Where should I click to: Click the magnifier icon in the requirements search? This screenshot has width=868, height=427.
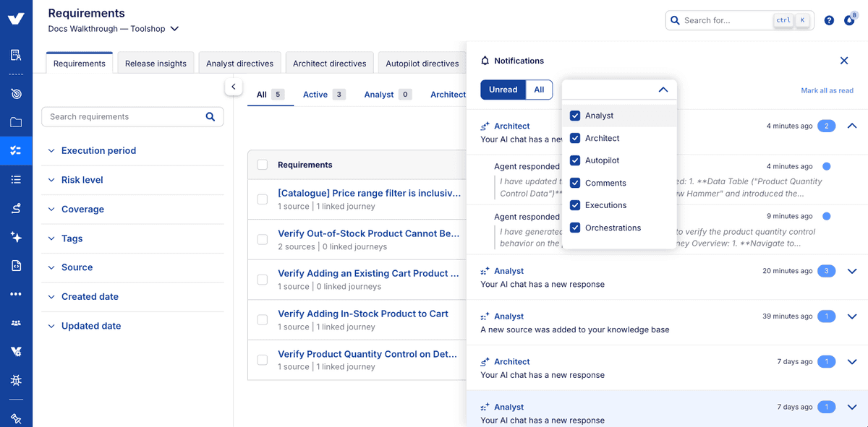point(210,116)
